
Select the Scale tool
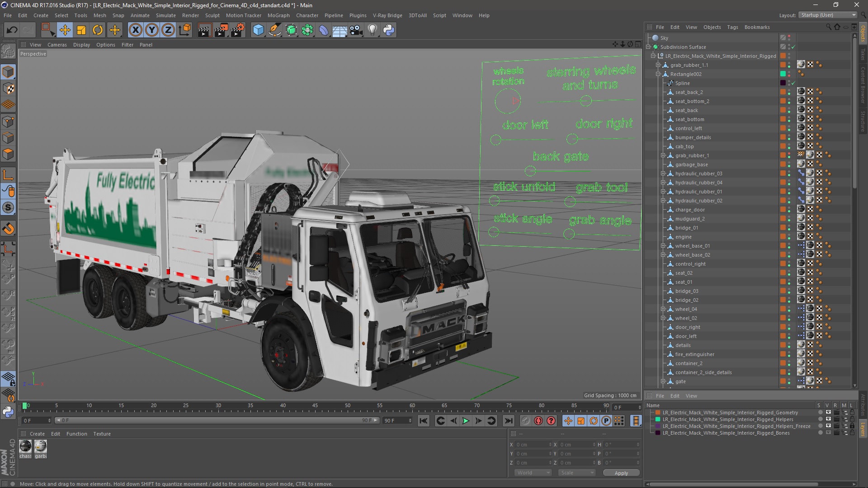[x=81, y=30]
